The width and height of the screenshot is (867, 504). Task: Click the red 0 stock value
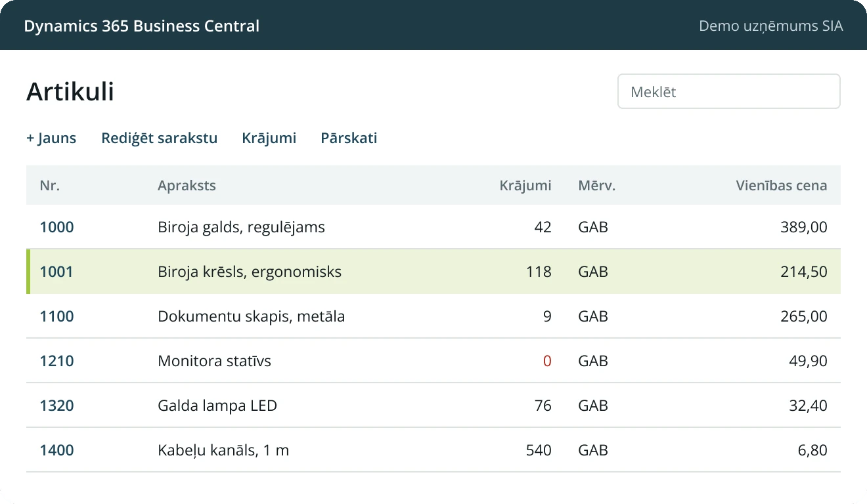tap(547, 361)
